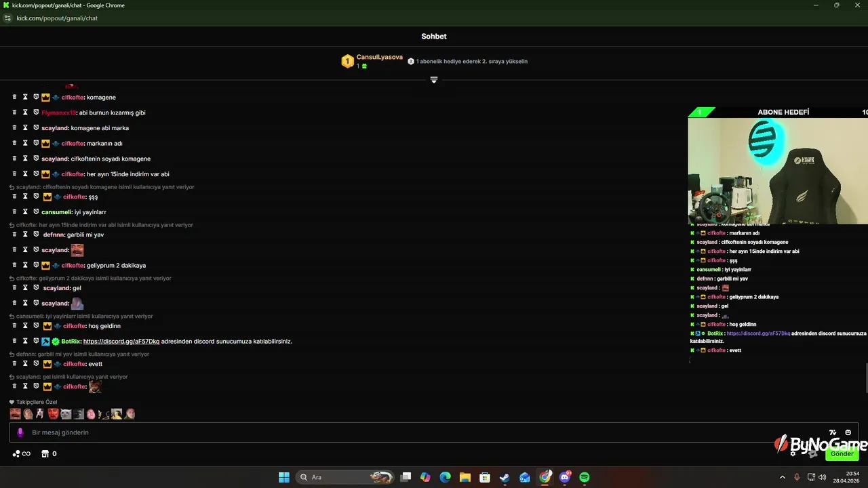Image resolution: width=868 pixels, height=488 pixels.
Task: Open the channel points infinity icon
Action: pos(22,454)
